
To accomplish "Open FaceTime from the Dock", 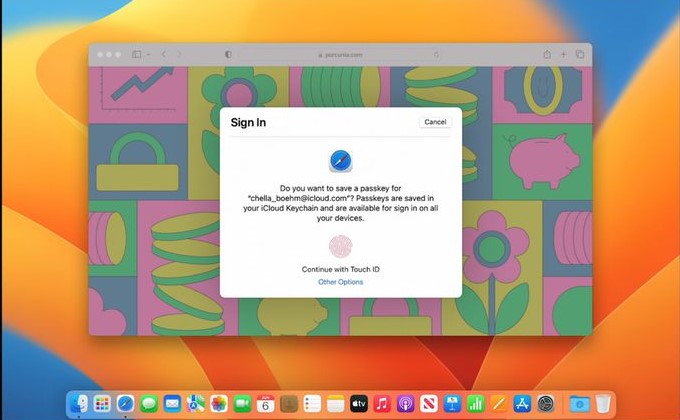I will 242,404.
